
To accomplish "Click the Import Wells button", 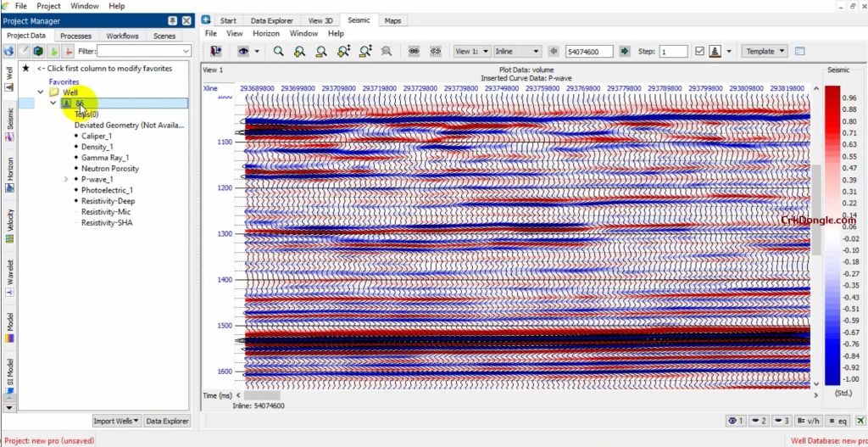I will (116, 421).
